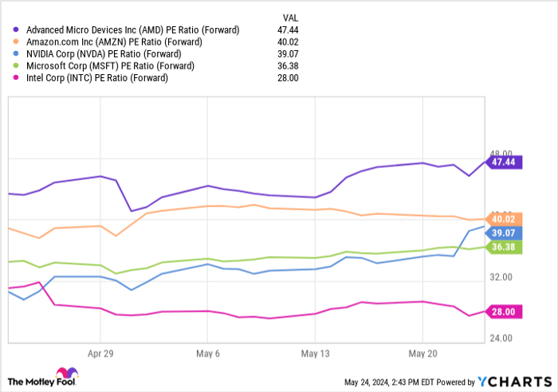Click the 28.00 Intel value flag
This screenshot has width=558, height=392.
(x=504, y=312)
